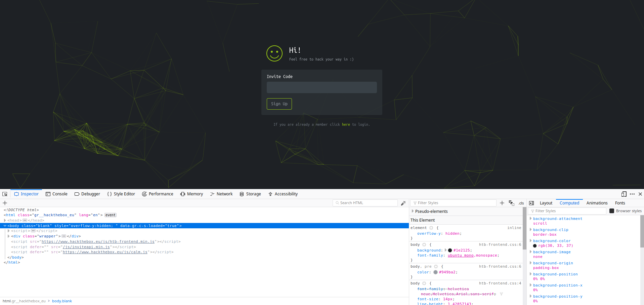Click the Memory panel icon
The image size is (644, 305).
point(183,194)
